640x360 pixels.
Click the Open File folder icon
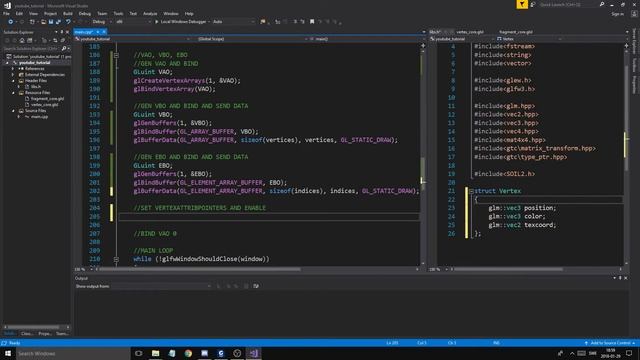pos(43,22)
